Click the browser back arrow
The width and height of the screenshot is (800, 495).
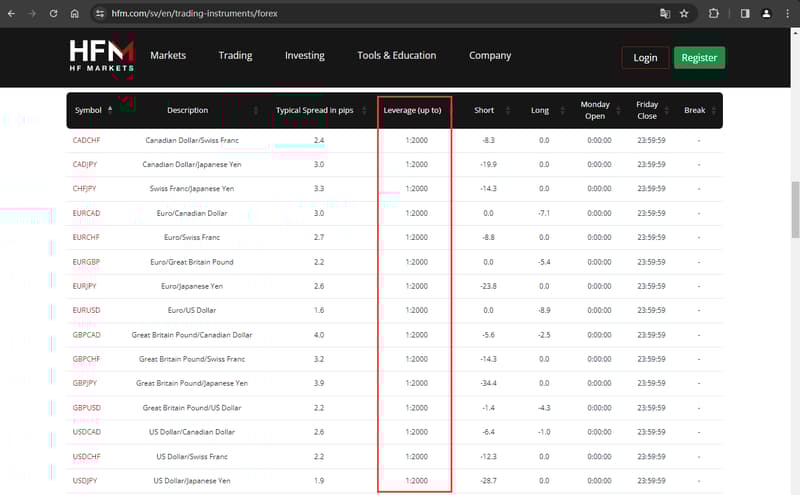tap(11, 14)
